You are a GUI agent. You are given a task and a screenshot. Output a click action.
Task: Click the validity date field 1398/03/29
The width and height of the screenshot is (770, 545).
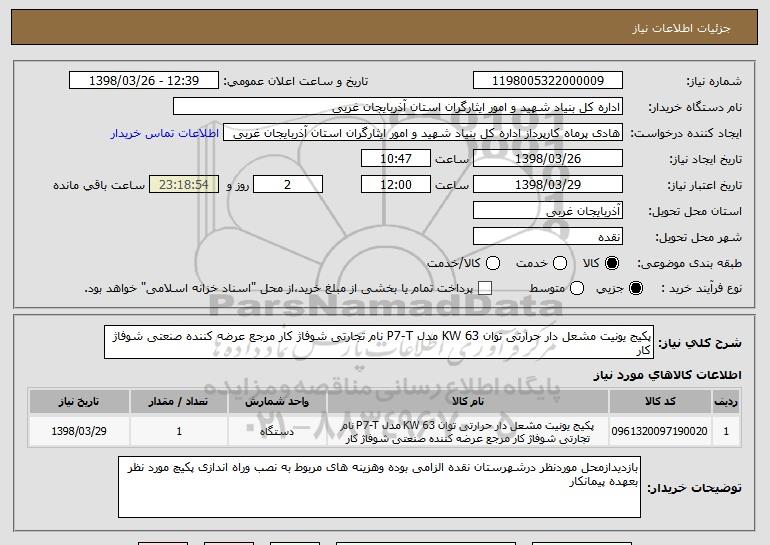click(x=548, y=185)
